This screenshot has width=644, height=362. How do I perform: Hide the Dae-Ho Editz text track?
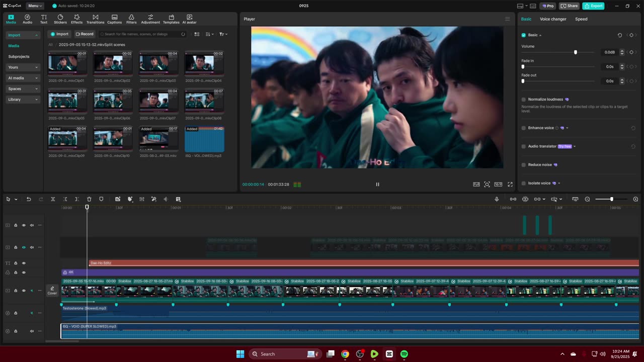tap(24, 263)
